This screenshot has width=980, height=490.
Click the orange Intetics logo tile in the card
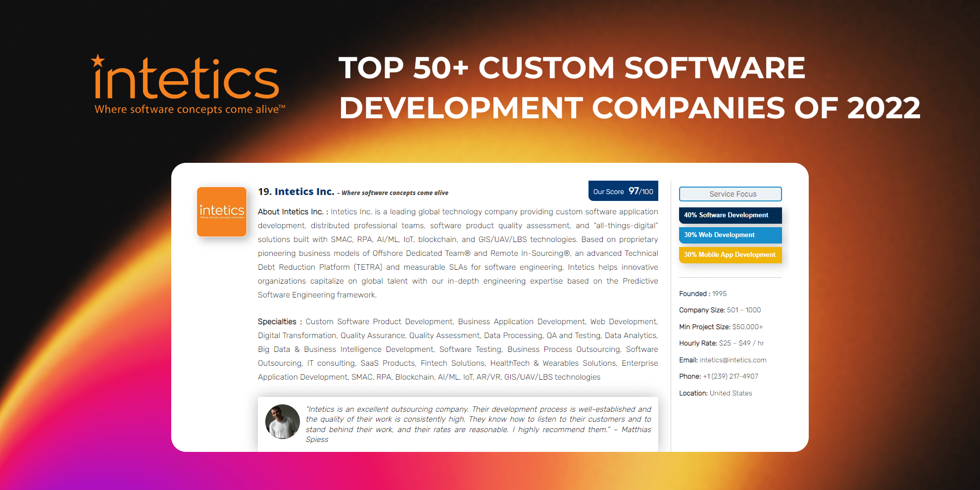(x=222, y=212)
